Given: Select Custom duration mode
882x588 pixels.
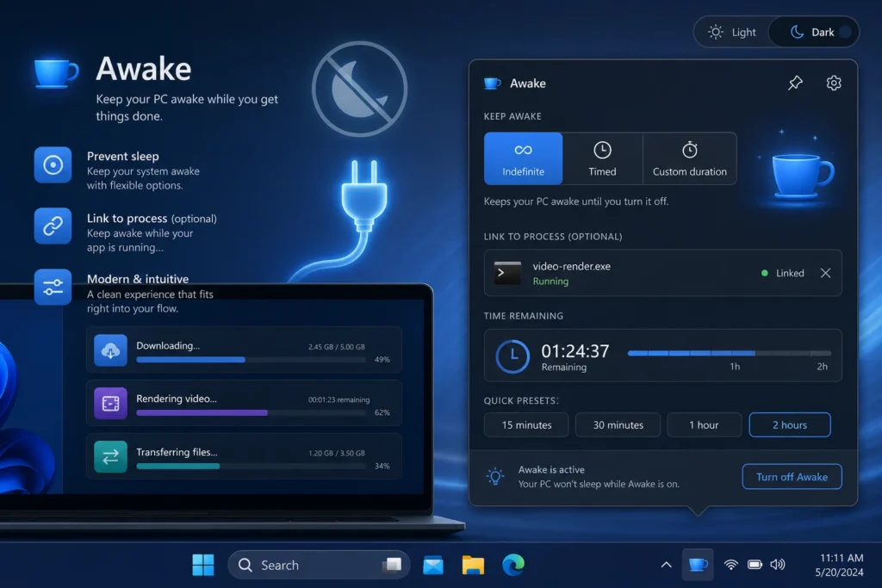Looking at the screenshot, I should pyautogui.click(x=690, y=158).
